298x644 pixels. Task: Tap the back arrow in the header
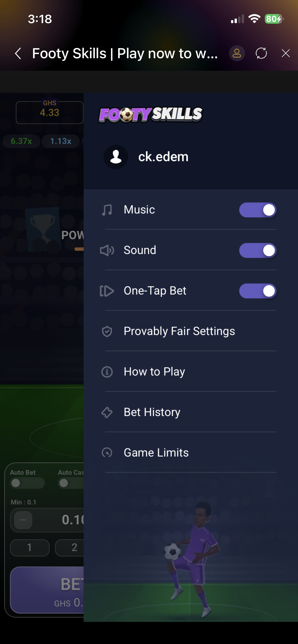[18, 53]
